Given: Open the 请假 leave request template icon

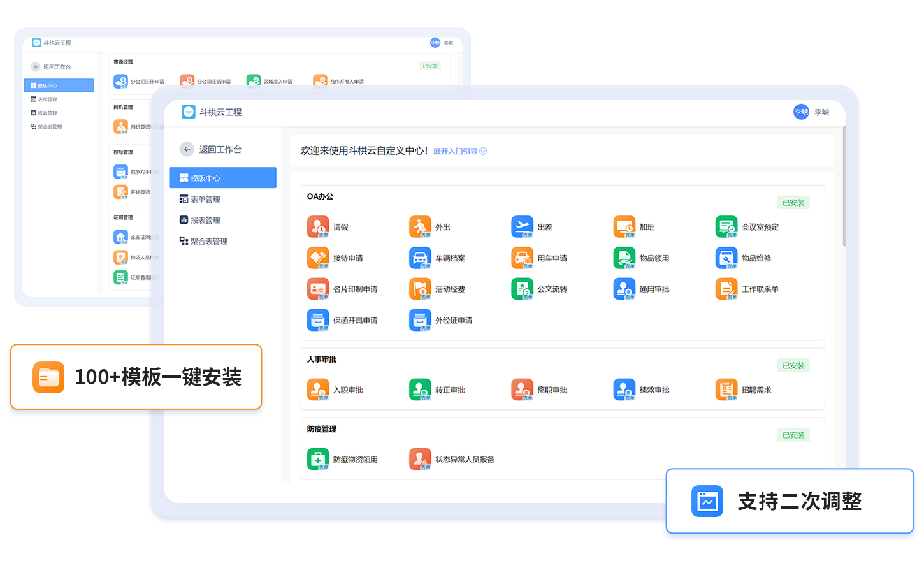Looking at the screenshot, I should pyautogui.click(x=317, y=226).
